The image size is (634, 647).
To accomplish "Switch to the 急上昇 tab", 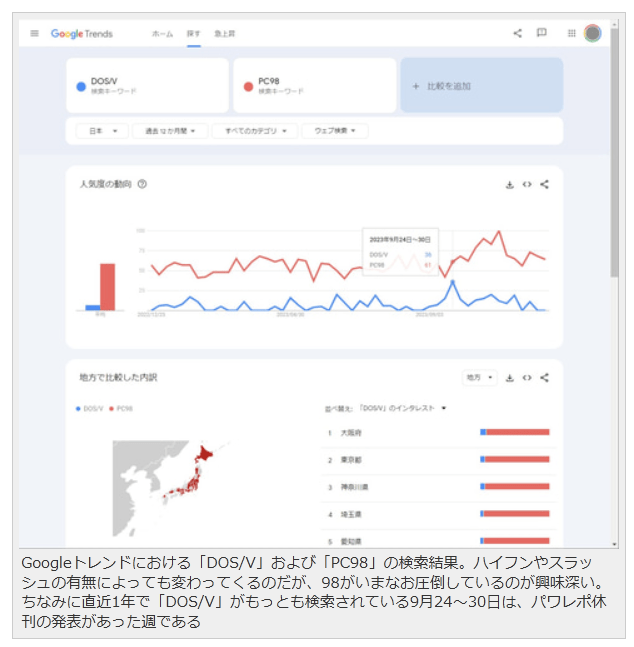I will point(224,34).
